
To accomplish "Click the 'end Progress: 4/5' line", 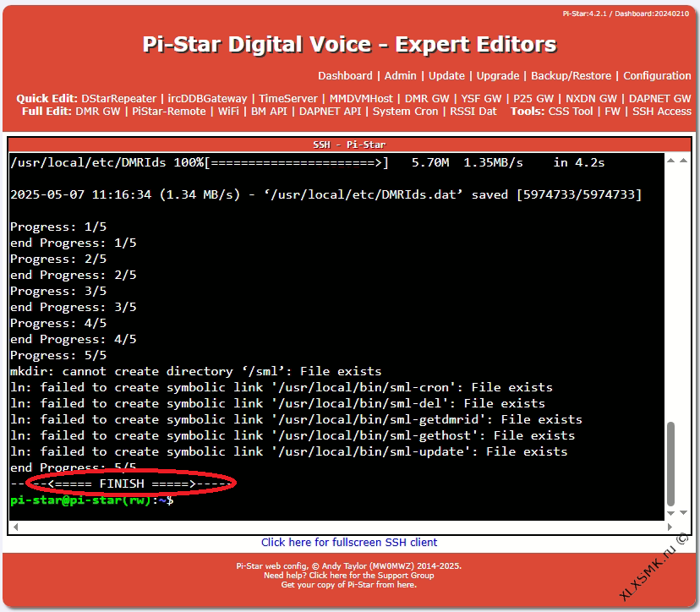I will (74, 339).
